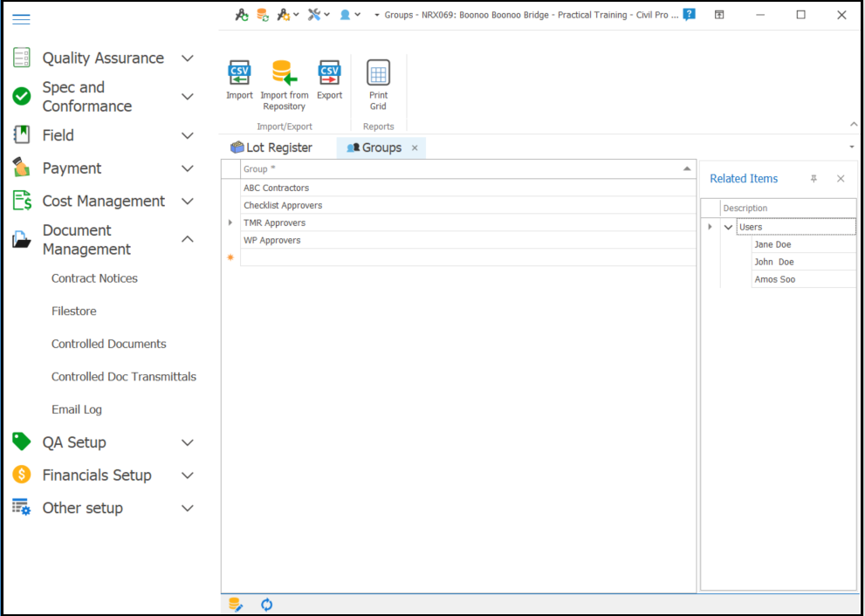The image size is (865, 616).
Task: Open Controlled Doc Transmittals
Action: click(x=124, y=377)
